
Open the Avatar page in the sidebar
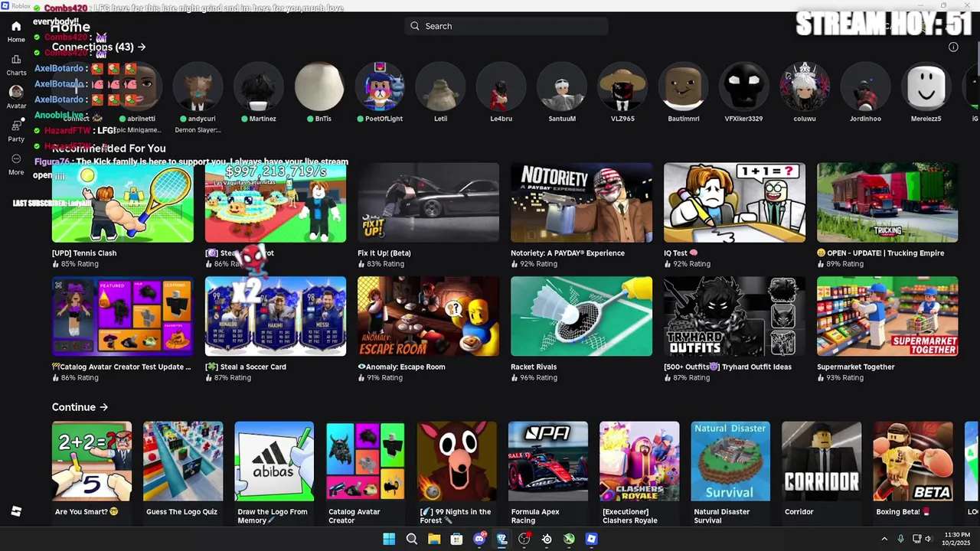tap(16, 97)
